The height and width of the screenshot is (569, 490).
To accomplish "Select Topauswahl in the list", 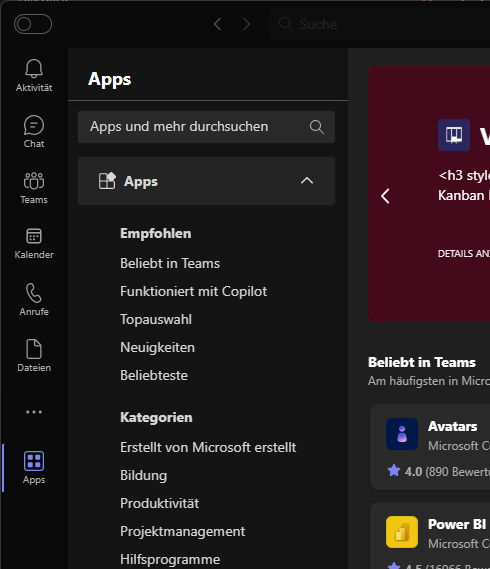I will click(x=156, y=319).
